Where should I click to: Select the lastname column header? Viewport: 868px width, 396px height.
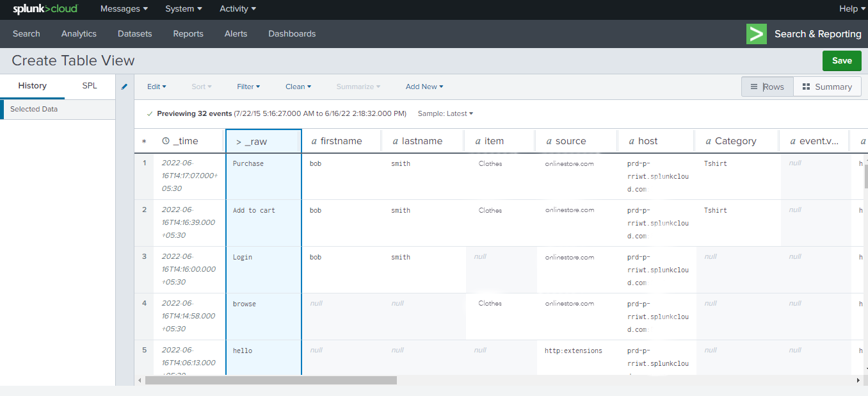(422, 142)
